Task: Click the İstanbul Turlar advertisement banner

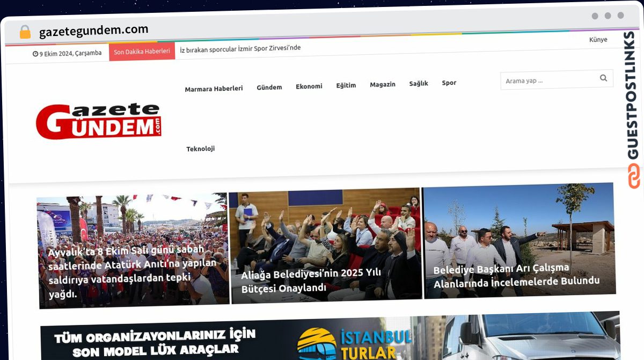Action: click(330, 337)
